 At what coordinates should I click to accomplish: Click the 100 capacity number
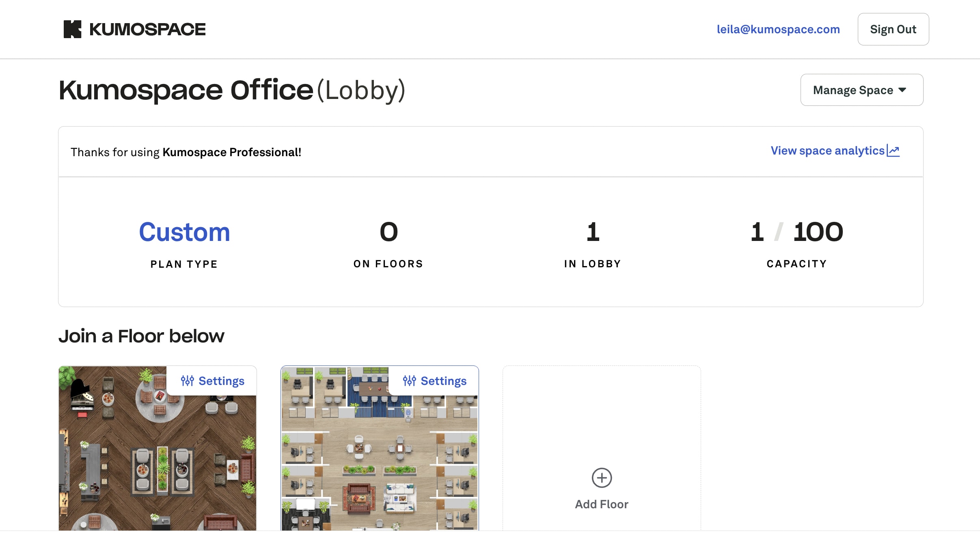pos(818,232)
